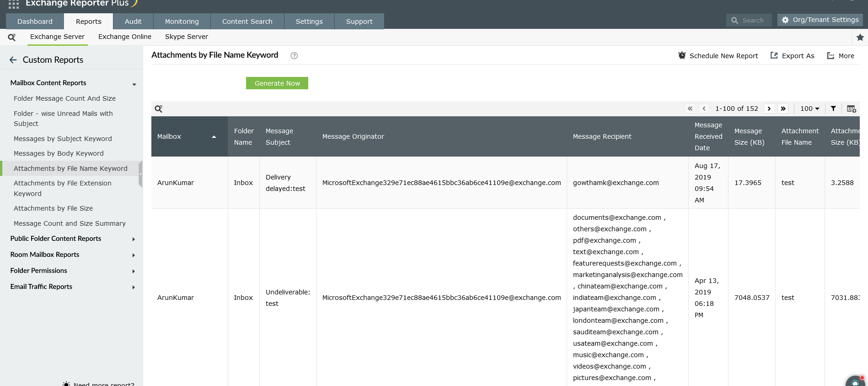Collapse Mailbox Content Reports section
Image resolution: width=868 pixels, height=386 pixels.
click(134, 84)
